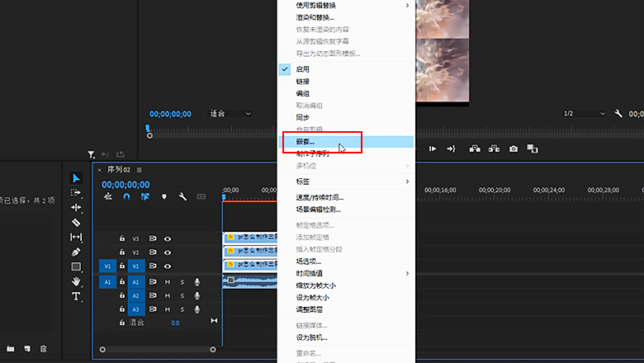Click the timeline zoom scrollbar handle
Viewport: 644px width, 363px height.
tap(157, 350)
